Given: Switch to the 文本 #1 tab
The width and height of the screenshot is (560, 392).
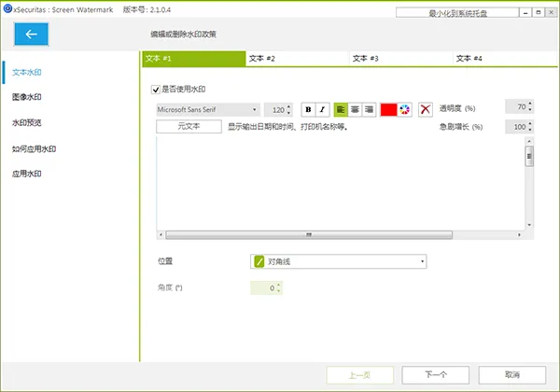Looking at the screenshot, I should pos(194,59).
